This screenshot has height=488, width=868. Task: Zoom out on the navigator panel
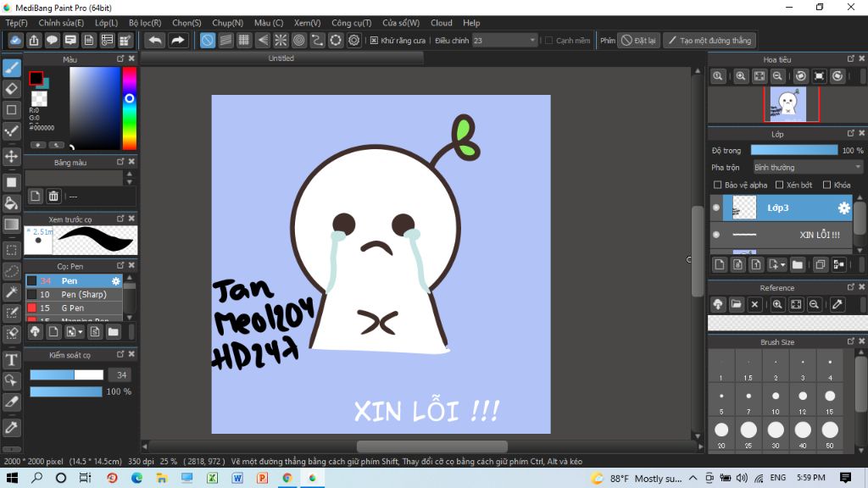pyautogui.click(x=777, y=76)
